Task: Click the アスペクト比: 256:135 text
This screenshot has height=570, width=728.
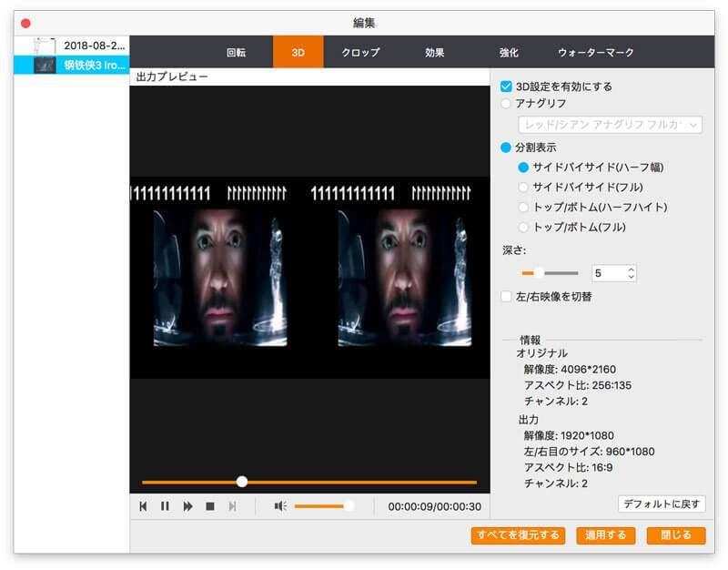Action: pos(578,385)
